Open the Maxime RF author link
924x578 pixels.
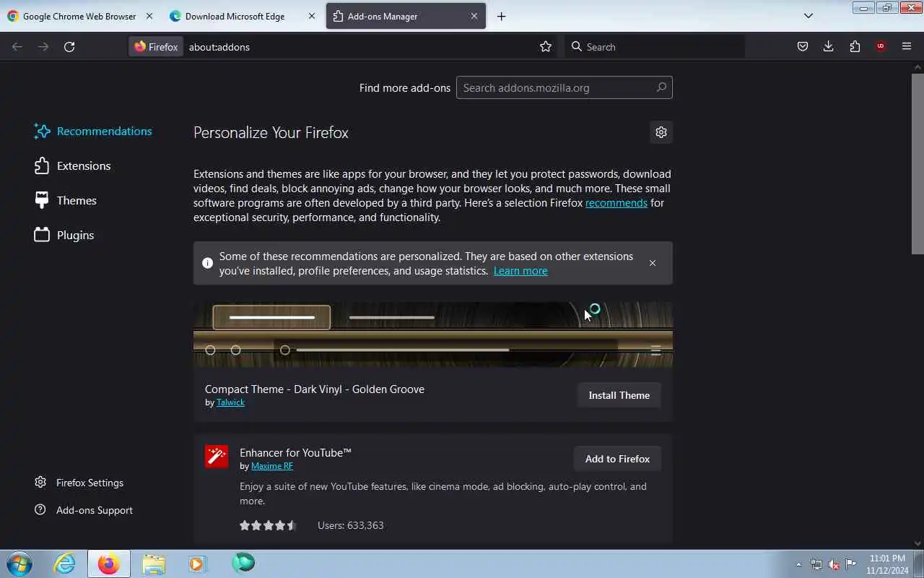(x=272, y=466)
